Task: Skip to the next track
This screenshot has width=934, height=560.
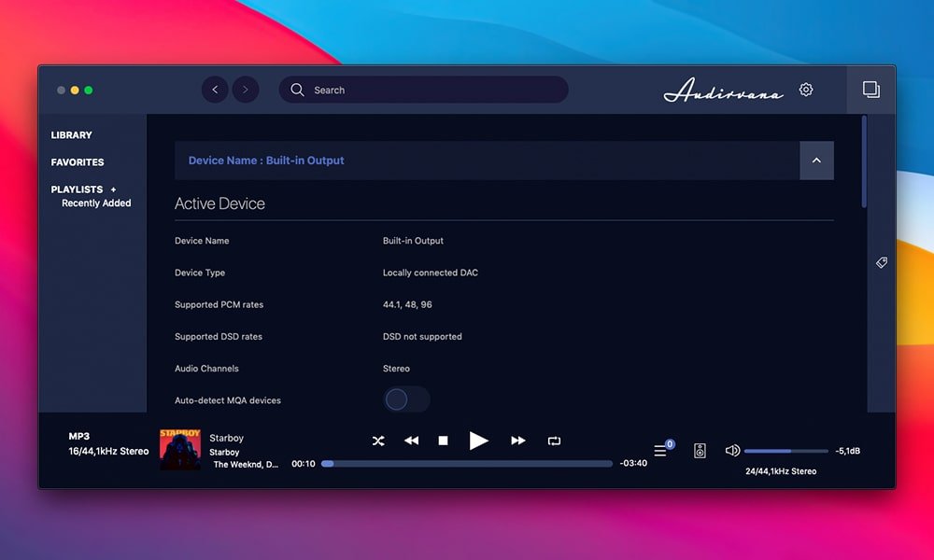Action: pos(517,441)
